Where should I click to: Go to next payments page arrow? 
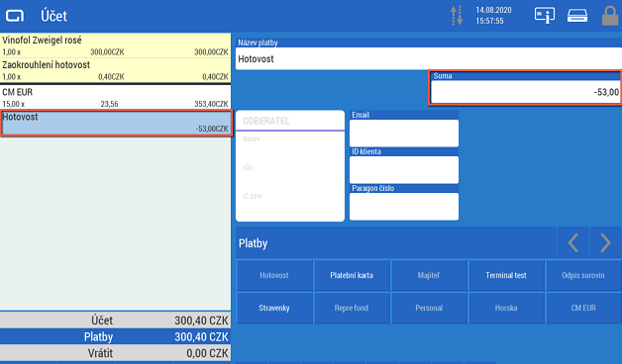pos(605,242)
